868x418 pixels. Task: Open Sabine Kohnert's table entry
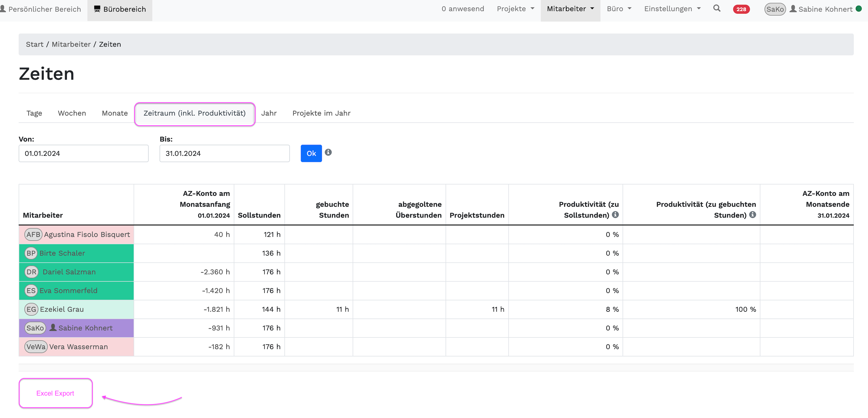(x=86, y=328)
